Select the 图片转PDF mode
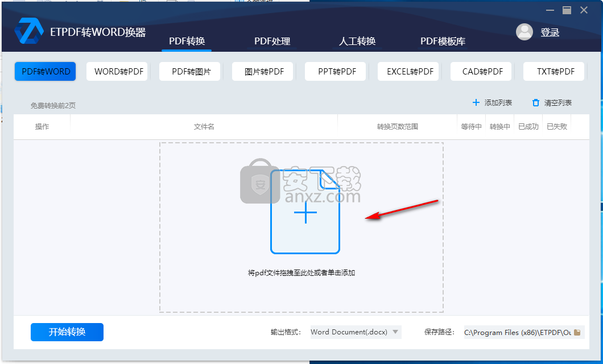The image size is (603, 364). coord(263,72)
